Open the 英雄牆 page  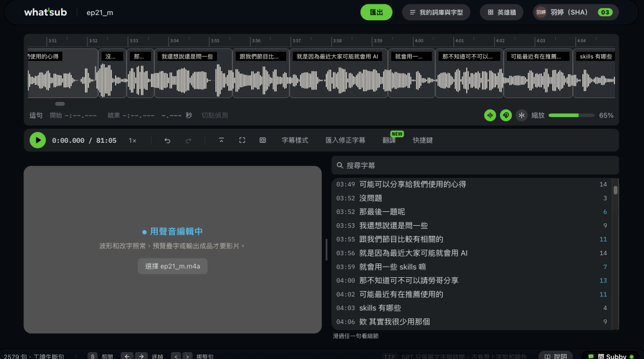(501, 13)
